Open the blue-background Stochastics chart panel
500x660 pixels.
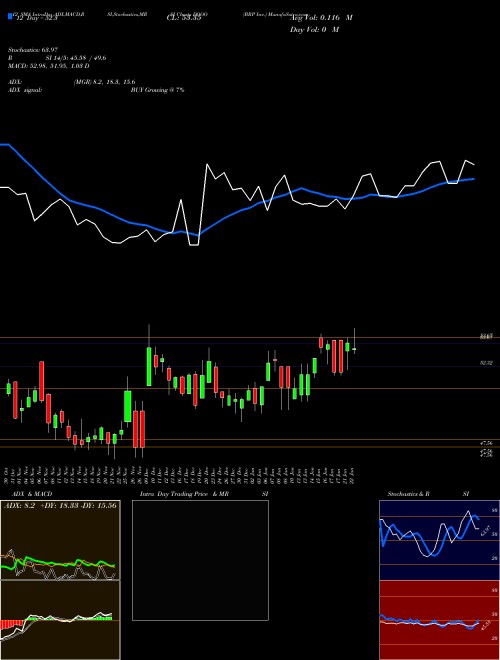click(439, 540)
